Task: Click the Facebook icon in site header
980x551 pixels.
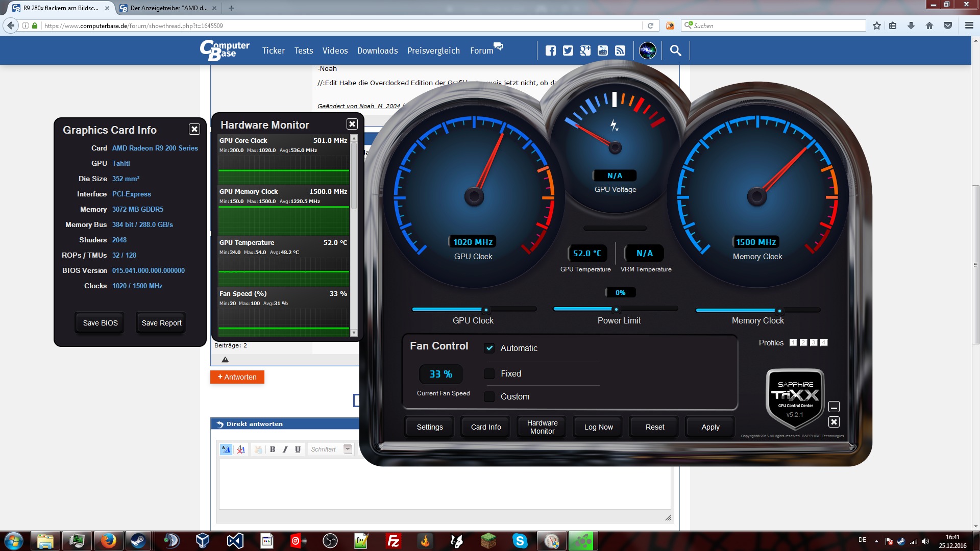Action: [x=550, y=51]
